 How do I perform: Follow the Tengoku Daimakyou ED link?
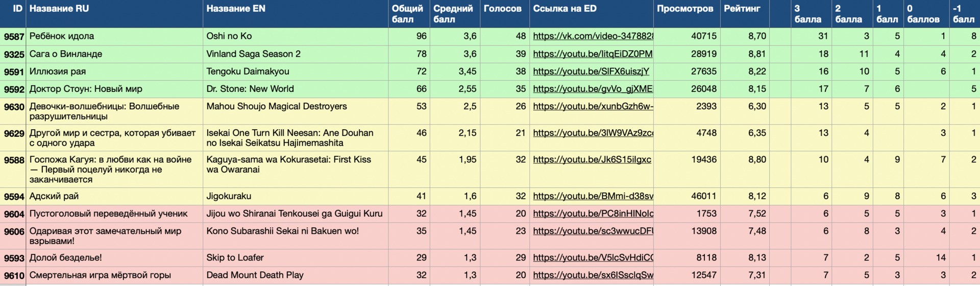(591, 71)
